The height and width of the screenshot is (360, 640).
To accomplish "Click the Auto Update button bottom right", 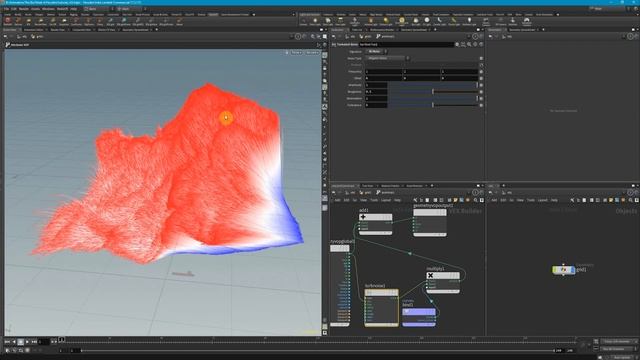I will (x=622, y=357).
